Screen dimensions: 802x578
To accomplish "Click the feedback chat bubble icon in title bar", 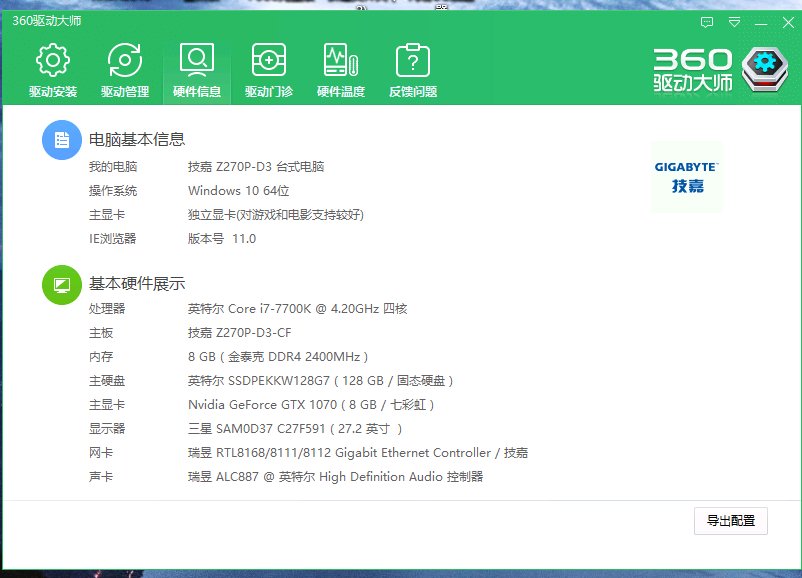I will (707, 22).
